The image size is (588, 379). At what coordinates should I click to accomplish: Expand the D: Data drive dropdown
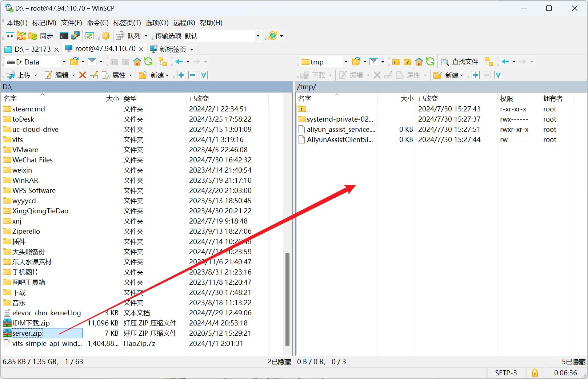[64, 62]
